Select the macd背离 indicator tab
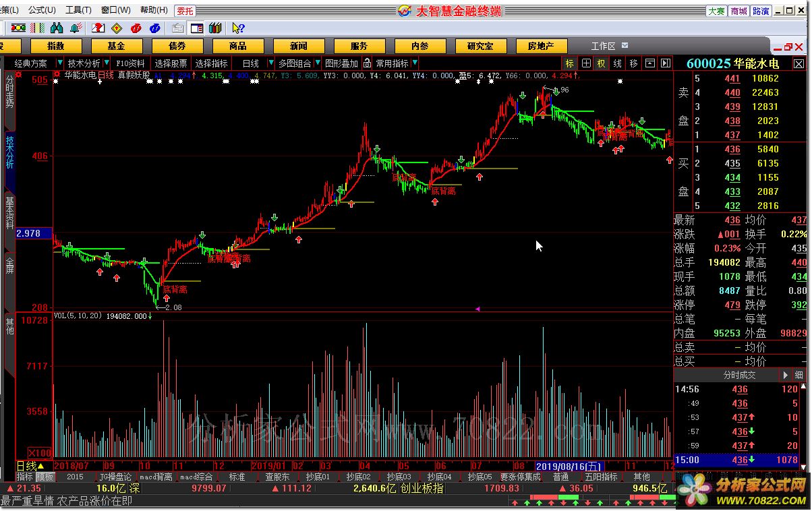The width and height of the screenshot is (812, 511). pyautogui.click(x=156, y=477)
